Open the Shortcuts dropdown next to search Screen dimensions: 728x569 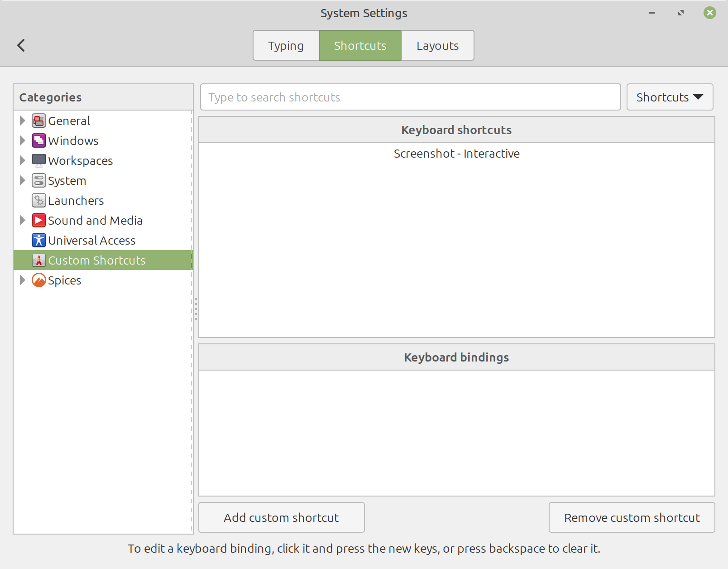point(670,97)
